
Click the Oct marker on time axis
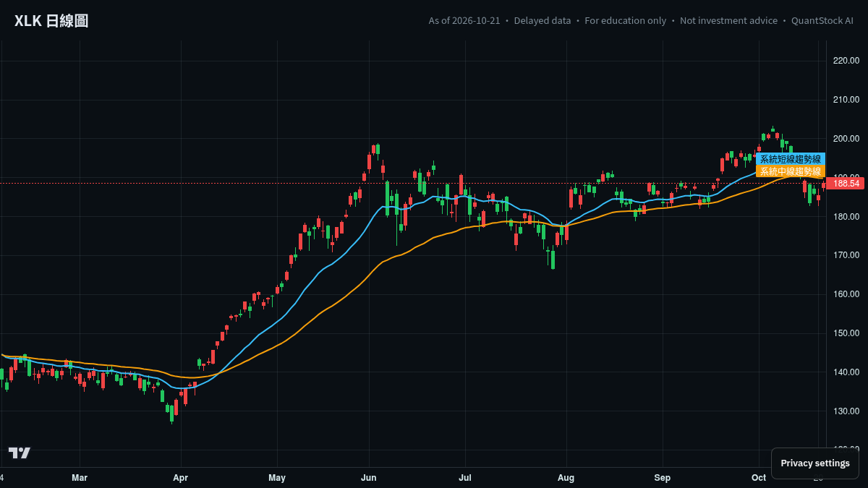pyautogui.click(x=759, y=478)
